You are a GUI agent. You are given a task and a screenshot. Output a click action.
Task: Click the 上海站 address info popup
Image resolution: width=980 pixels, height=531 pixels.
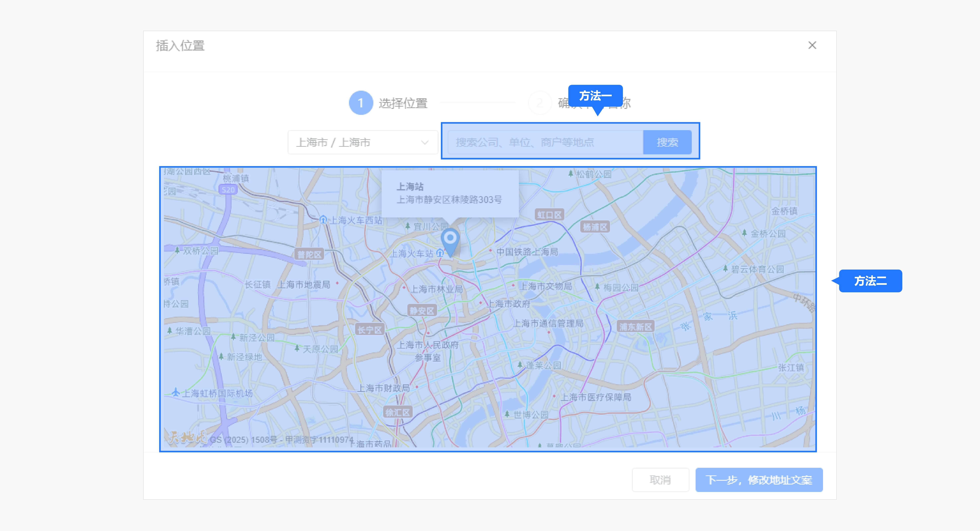point(450,193)
